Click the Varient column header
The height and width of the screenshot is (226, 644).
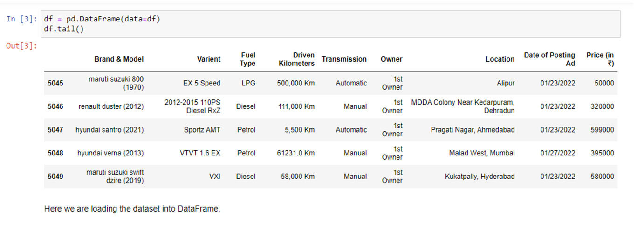pyautogui.click(x=209, y=59)
